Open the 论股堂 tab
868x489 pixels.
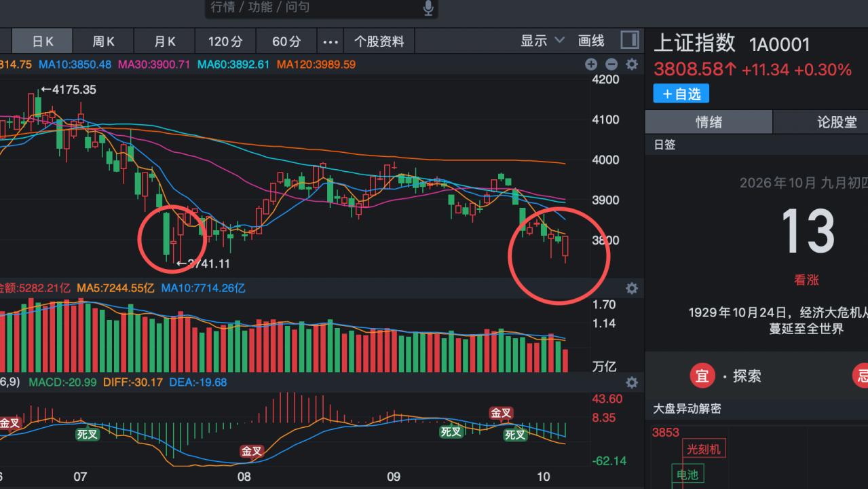pos(821,122)
